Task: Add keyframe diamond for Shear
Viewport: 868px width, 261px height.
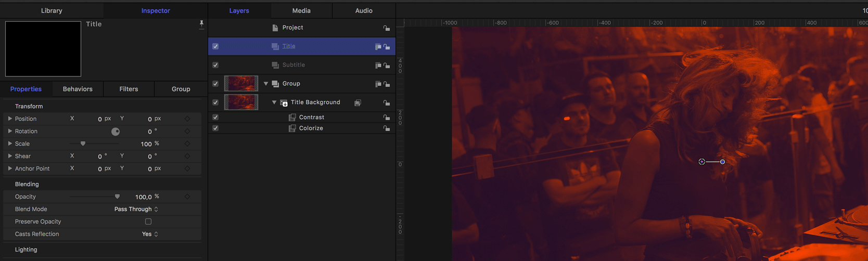Action: point(187,156)
